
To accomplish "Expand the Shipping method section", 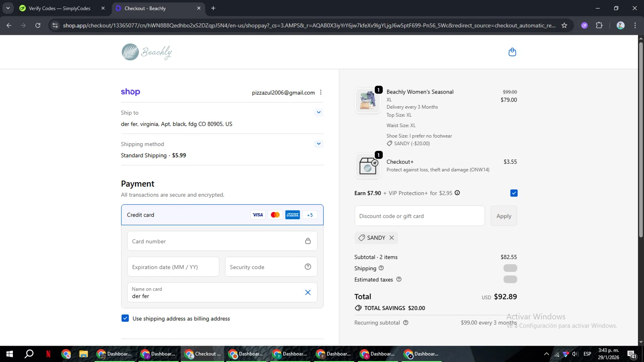I will click(319, 144).
